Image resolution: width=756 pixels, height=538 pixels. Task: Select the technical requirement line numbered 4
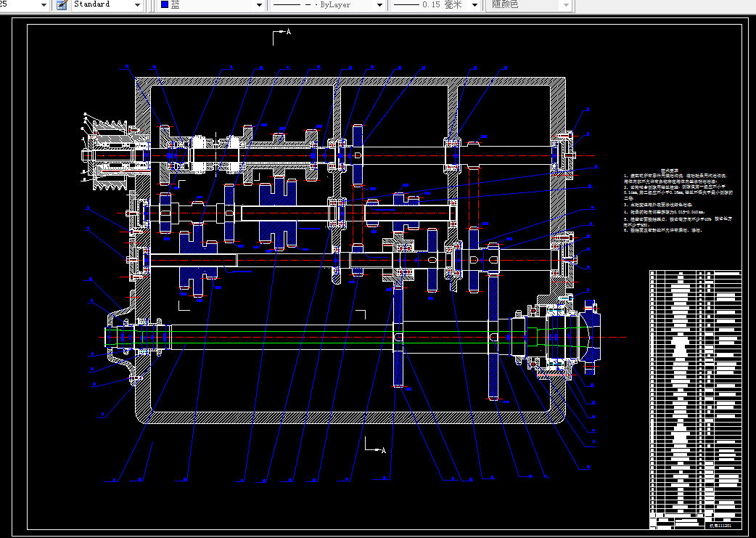(x=664, y=212)
